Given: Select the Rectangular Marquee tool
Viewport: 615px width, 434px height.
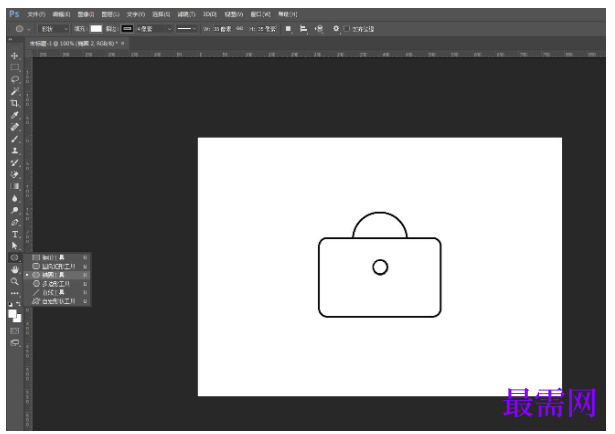Looking at the screenshot, I should (15, 67).
